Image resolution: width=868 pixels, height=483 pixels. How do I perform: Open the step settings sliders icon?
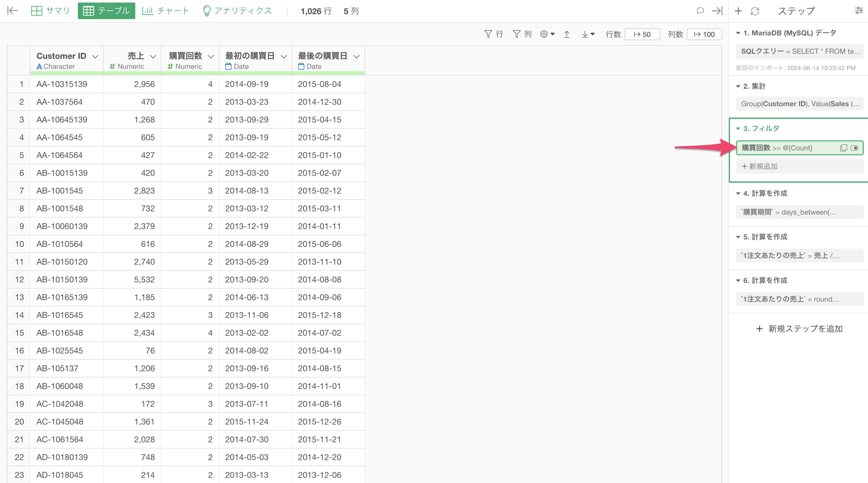pyautogui.click(x=859, y=11)
